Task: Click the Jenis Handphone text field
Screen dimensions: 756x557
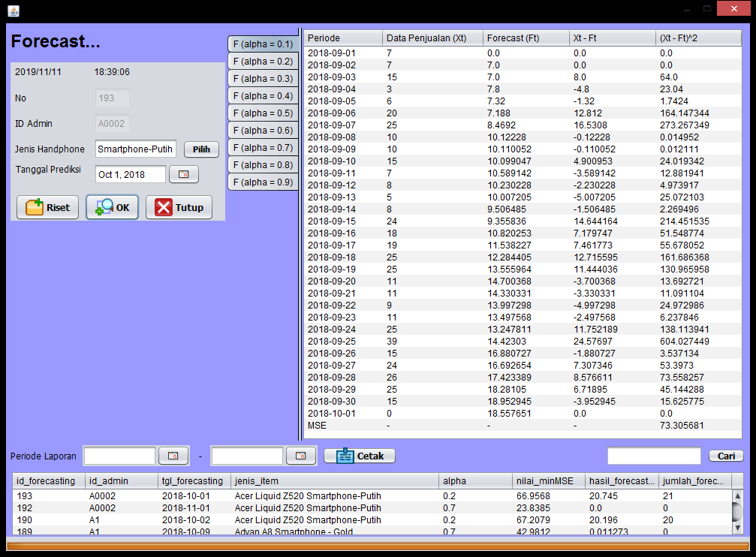Action: coord(136,149)
